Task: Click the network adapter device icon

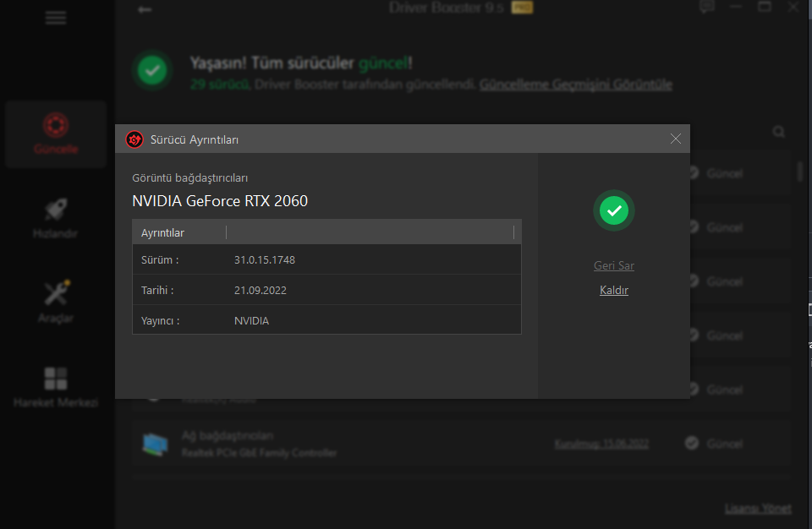Action: [x=155, y=444]
